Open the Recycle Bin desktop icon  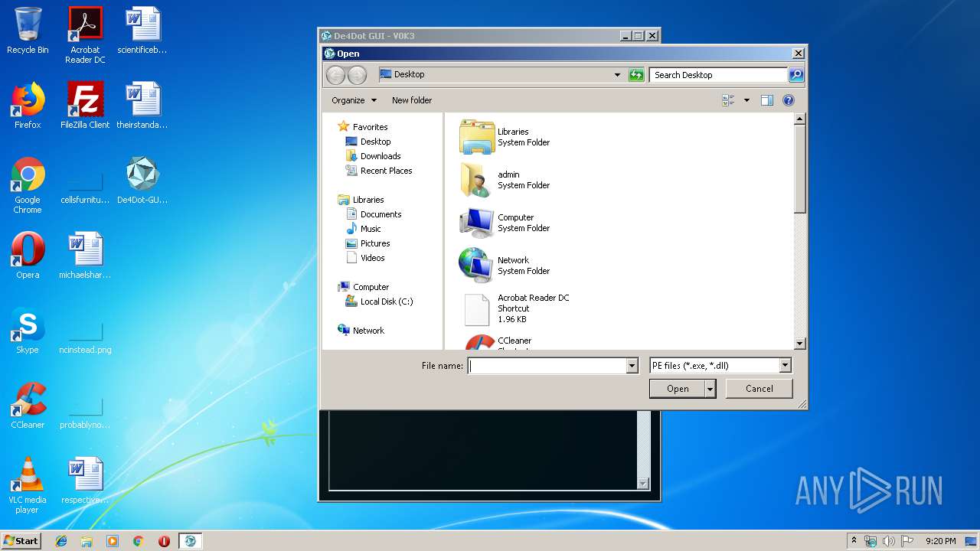tap(28, 31)
